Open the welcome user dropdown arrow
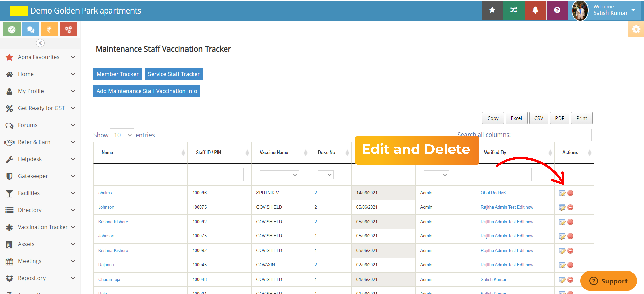 point(633,10)
